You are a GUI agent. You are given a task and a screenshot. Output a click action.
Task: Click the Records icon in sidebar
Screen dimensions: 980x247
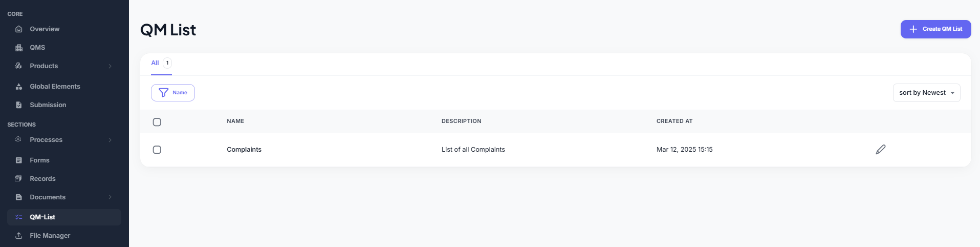click(19, 179)
